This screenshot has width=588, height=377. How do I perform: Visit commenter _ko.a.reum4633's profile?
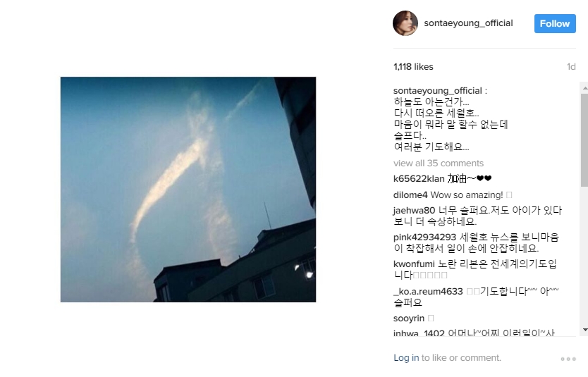click(428, 292)
